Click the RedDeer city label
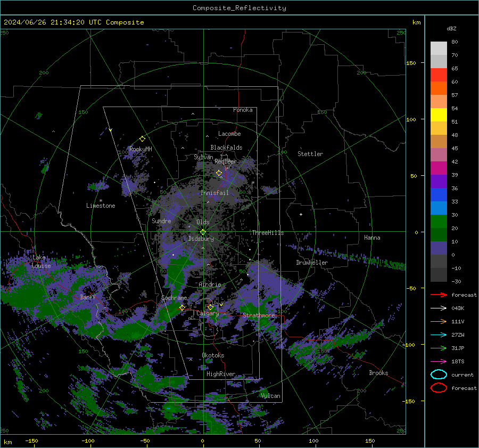479x448 pixels. click(x=226, y=161)
